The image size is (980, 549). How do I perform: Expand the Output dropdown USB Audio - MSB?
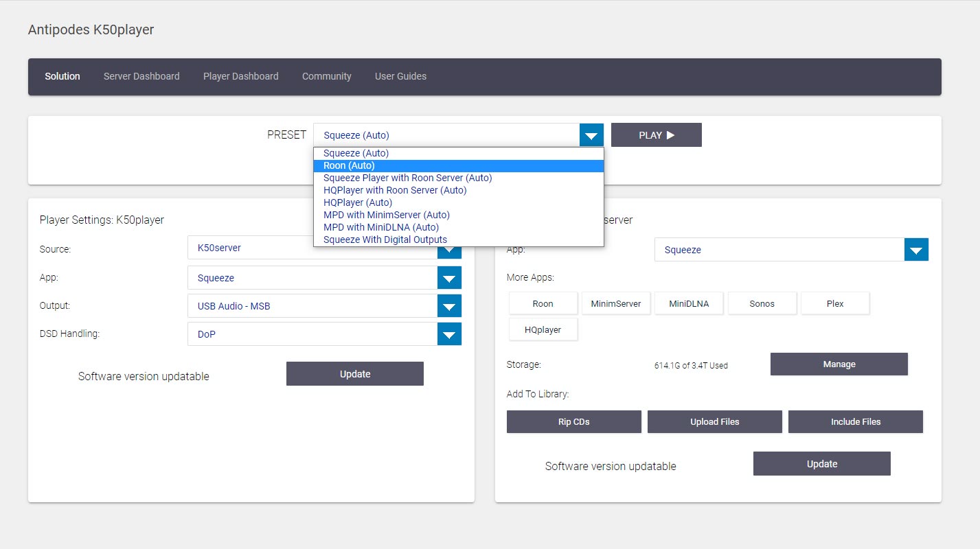[324, 306]
